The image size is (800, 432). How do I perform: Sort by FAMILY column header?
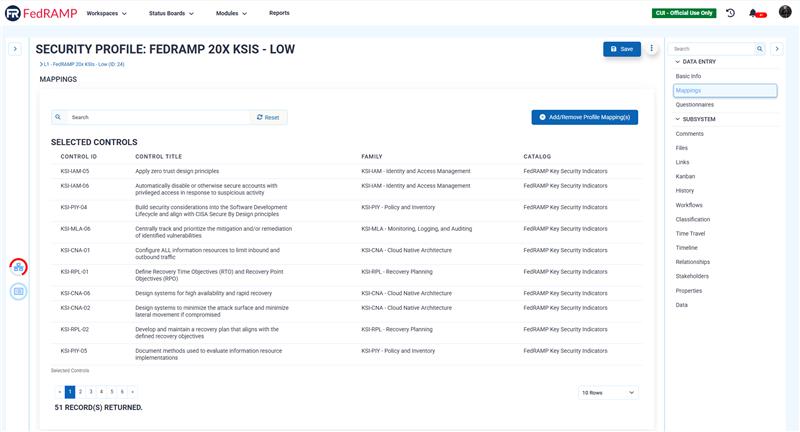(x=372, y=157)
